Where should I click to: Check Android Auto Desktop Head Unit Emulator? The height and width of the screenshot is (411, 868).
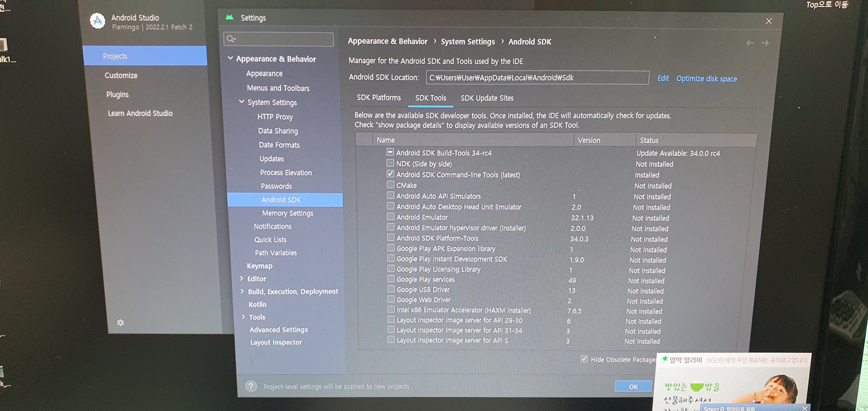pyautogui.click(x=391, y=206)
